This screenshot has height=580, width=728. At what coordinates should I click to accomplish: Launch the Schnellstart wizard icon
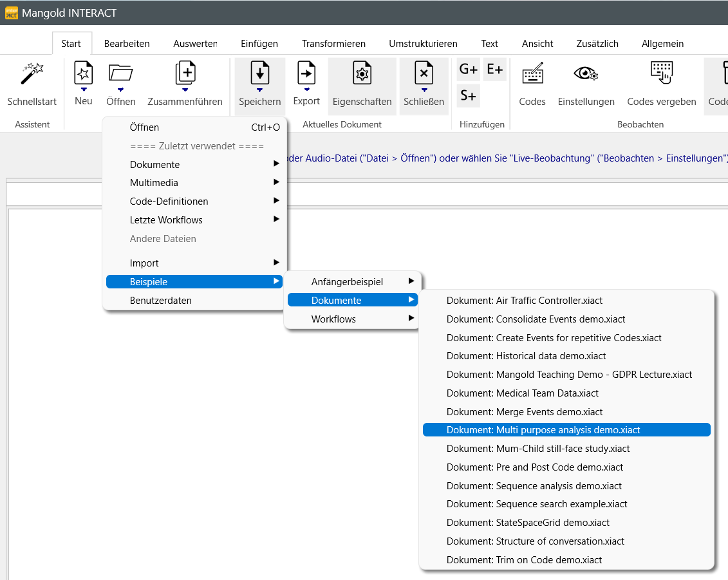[x=32, y=74]
